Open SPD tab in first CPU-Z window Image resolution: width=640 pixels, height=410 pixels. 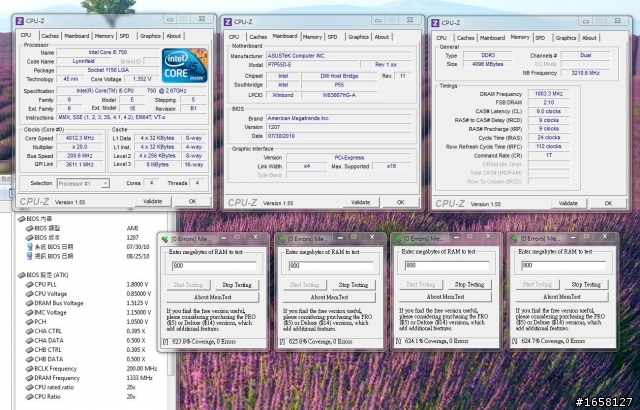pyautogui.click(x=124, y=36)
